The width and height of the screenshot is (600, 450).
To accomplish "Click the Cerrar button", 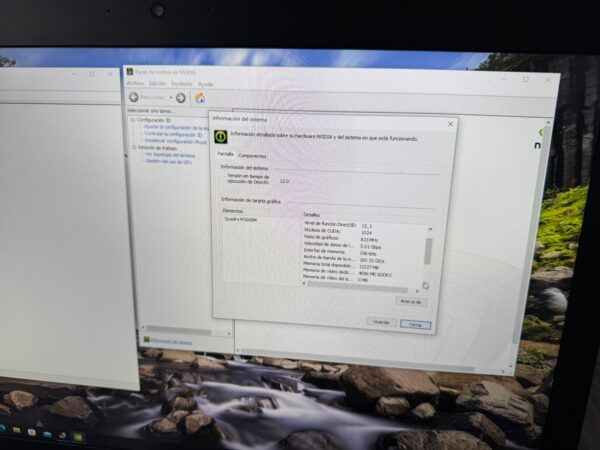I will click(x=415, y=324).
